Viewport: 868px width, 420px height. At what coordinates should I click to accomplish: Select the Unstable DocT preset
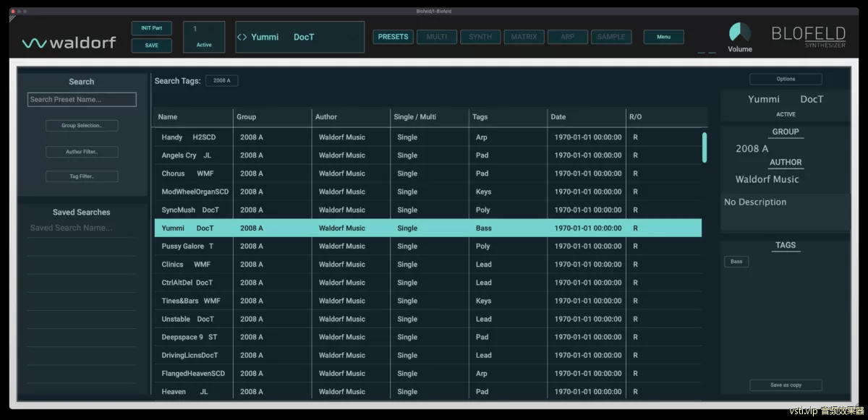coord(427,319)
